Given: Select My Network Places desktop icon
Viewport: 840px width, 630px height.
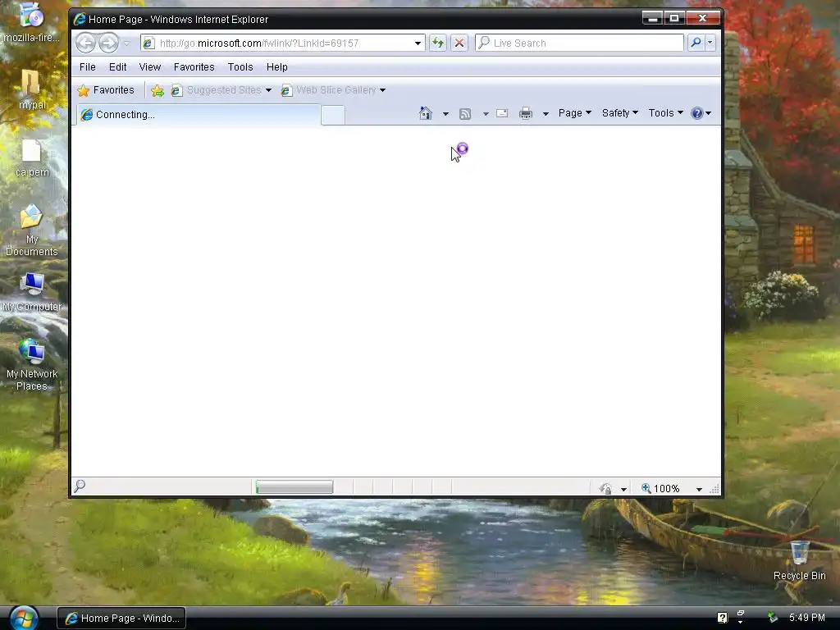Looking at the screenshot, I should pos(32,365).
